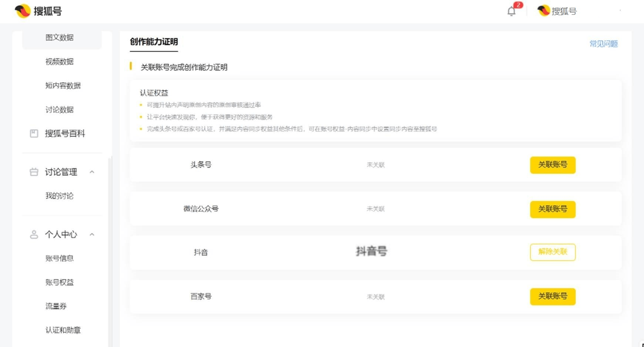644x347 pixels.
Task: Open 流量券 in the sidebar
Action: click(56, 306)
